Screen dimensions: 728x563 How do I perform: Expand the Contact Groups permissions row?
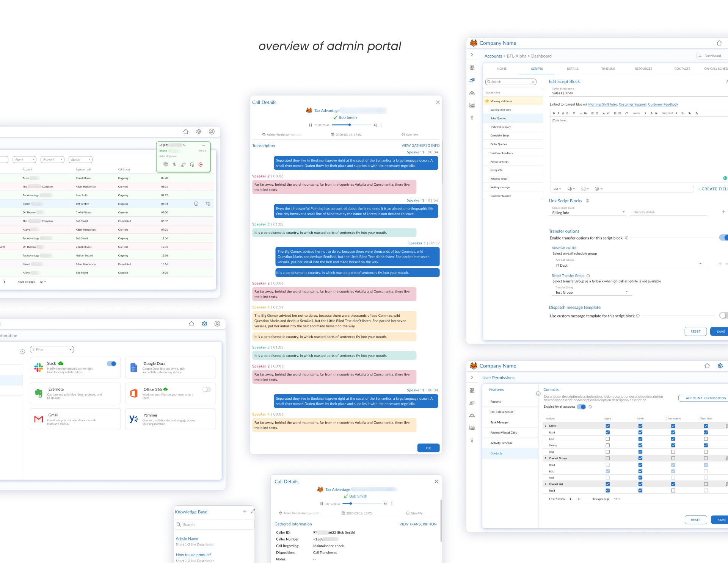point(546,458)
